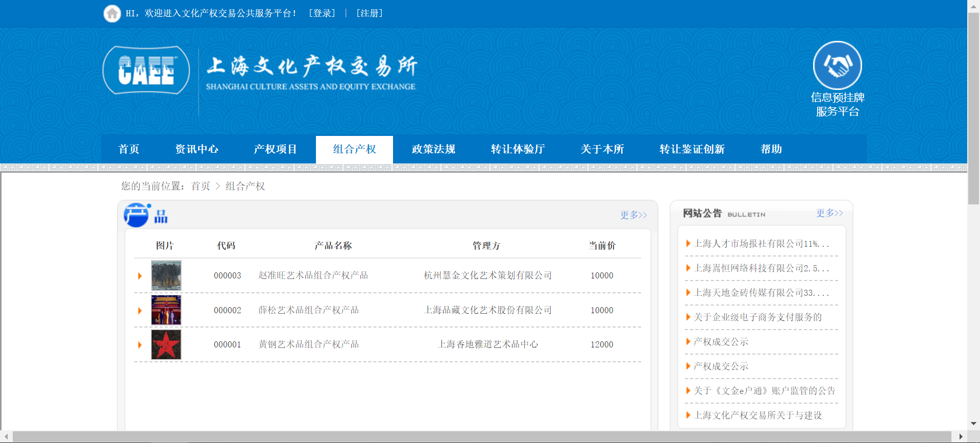Click the home icon in top bar
Image resolution: width=980 pixels, height=443 pixels.
[112, 13]
